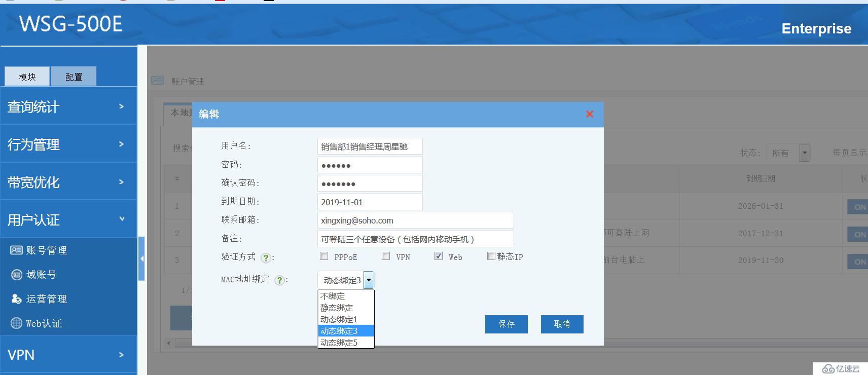Open help icon next to 验证方式
868x375 pixels.
point(265,257)
